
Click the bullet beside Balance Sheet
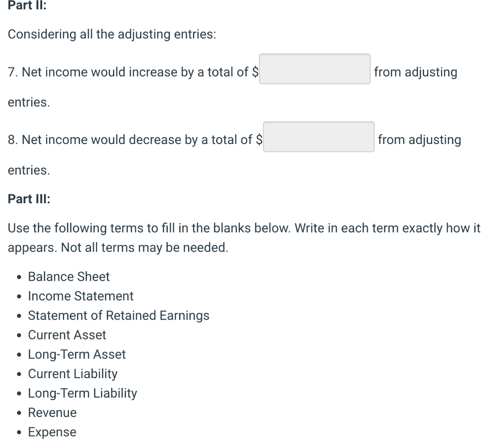(18, 277)
